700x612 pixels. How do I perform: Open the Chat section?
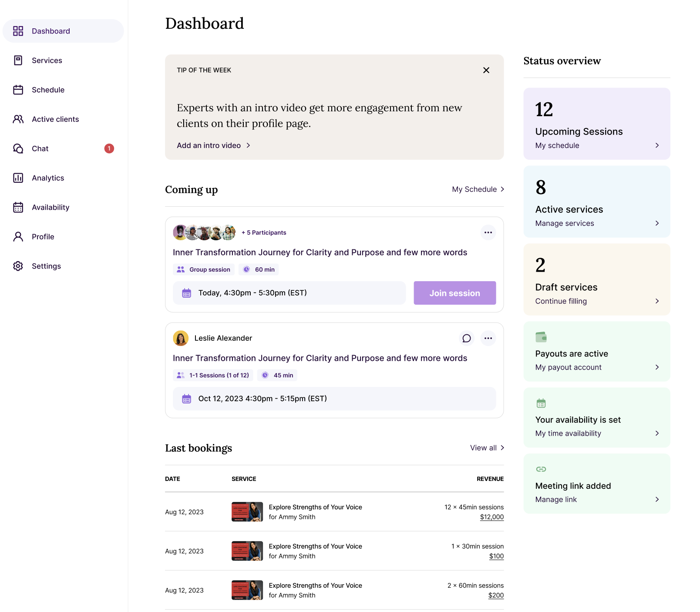pyautogui.click(x=63, y=148)
